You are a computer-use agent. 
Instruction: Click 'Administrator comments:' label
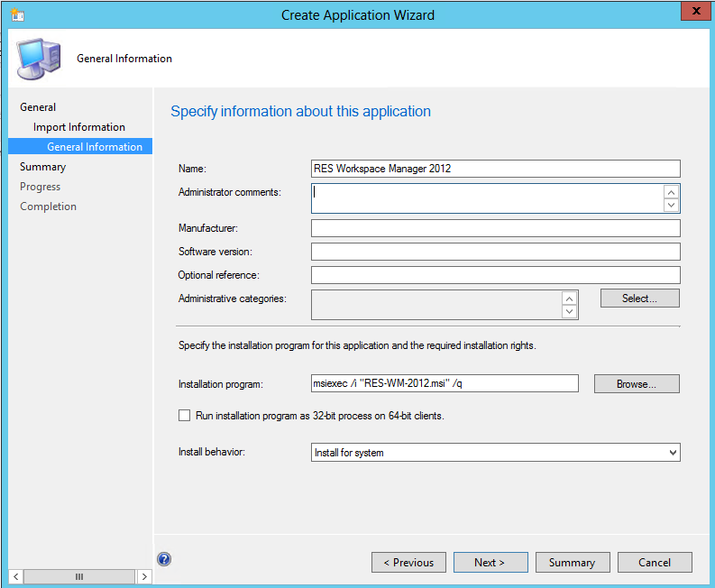(x=229, y=192)
